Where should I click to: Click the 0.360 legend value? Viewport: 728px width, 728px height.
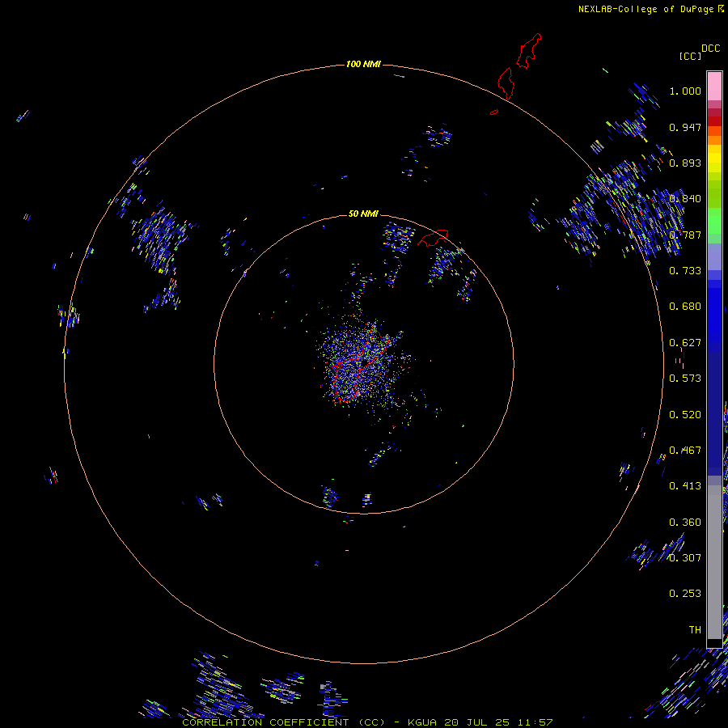685,523
